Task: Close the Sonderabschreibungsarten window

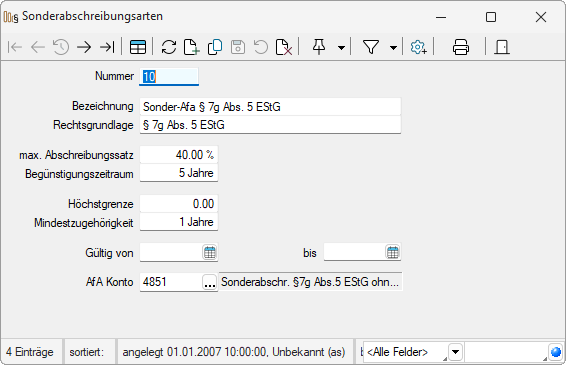Action: pos(541,17)
